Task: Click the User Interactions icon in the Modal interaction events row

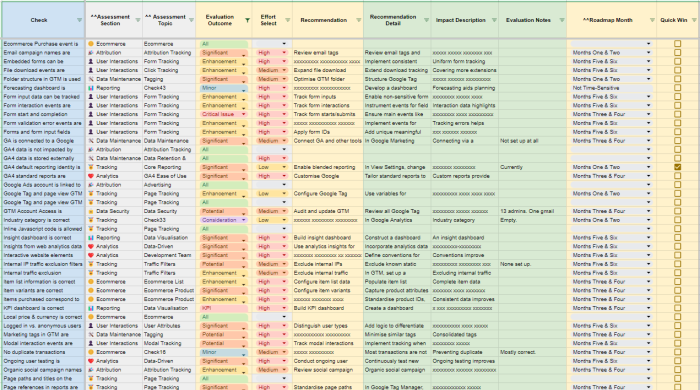Action: coord(91,344)
